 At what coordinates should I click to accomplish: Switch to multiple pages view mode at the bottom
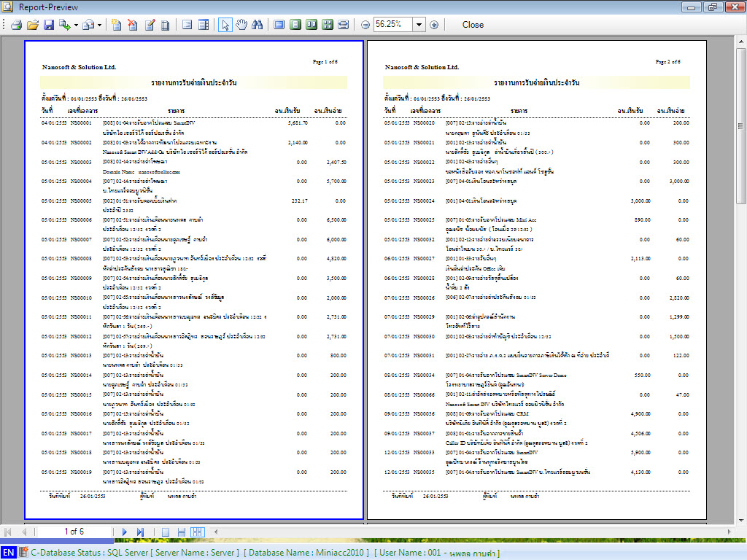pos(197,532)
